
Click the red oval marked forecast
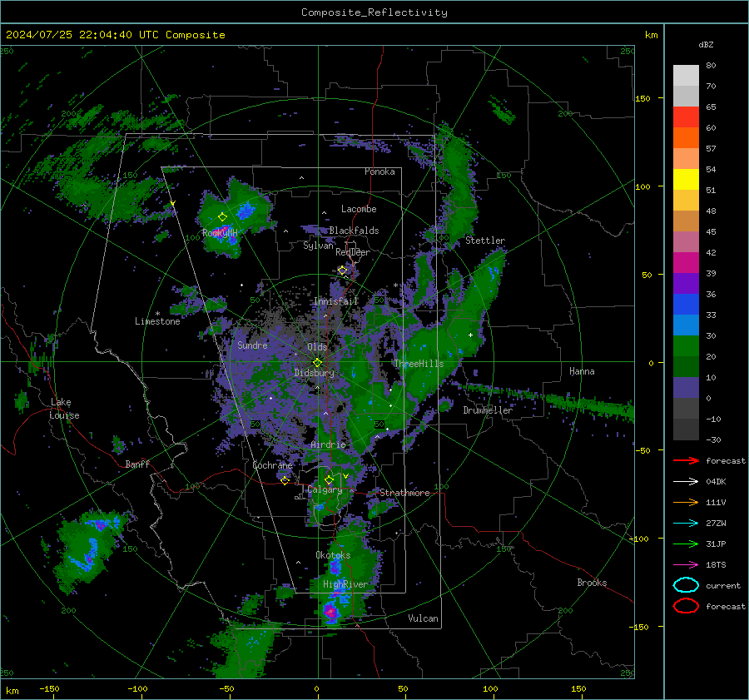click(x=686, y=606)
